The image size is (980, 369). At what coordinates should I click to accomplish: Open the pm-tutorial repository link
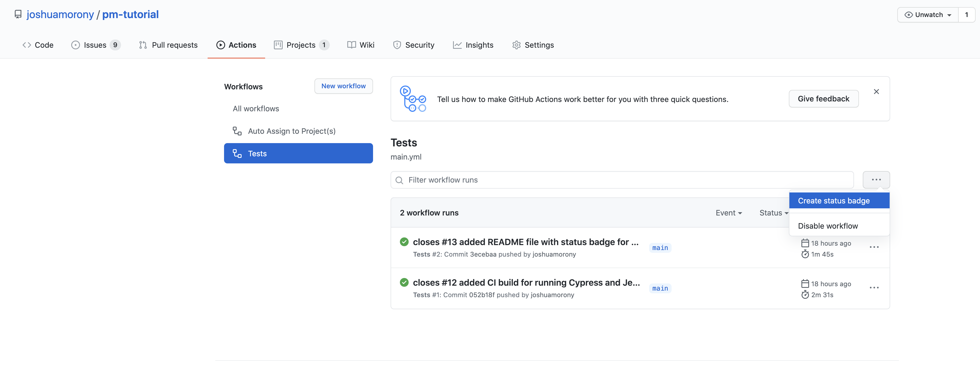(130, 15)
